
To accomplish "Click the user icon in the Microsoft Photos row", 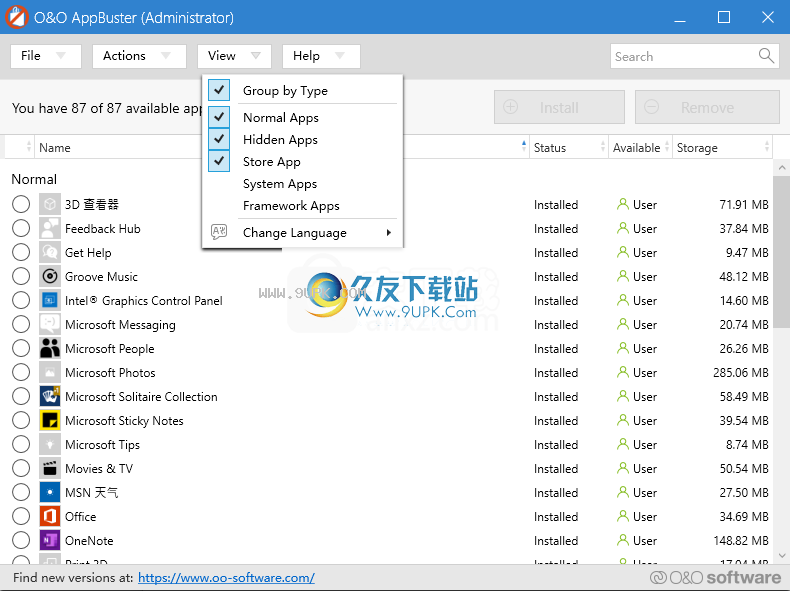I will [623, 372].
